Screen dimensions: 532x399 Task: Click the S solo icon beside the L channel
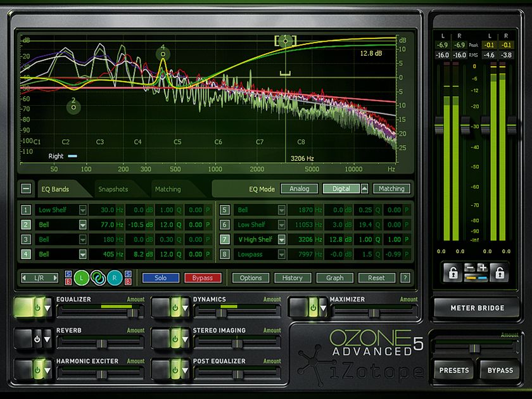pyautogui.click(x=68, y=273)
